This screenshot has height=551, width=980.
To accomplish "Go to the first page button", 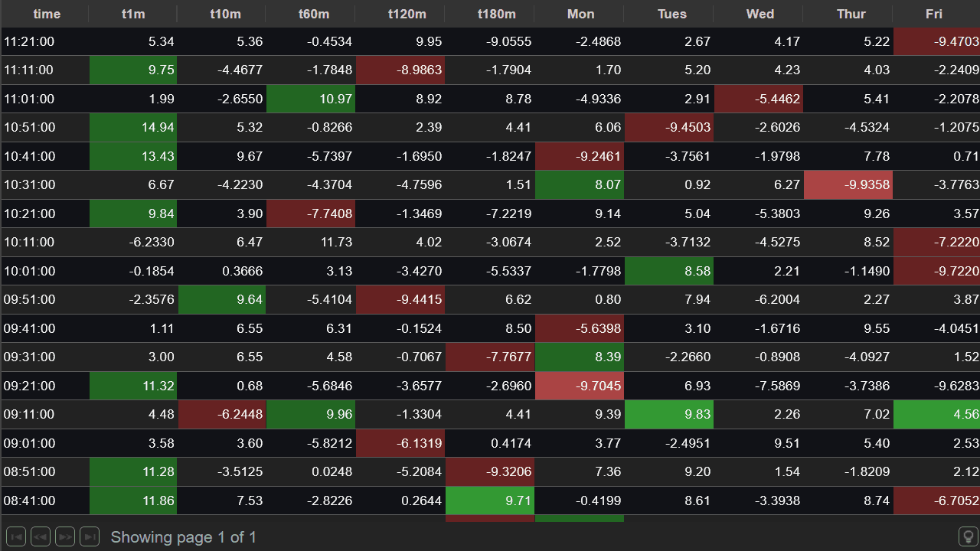I will tap(15, 537).
